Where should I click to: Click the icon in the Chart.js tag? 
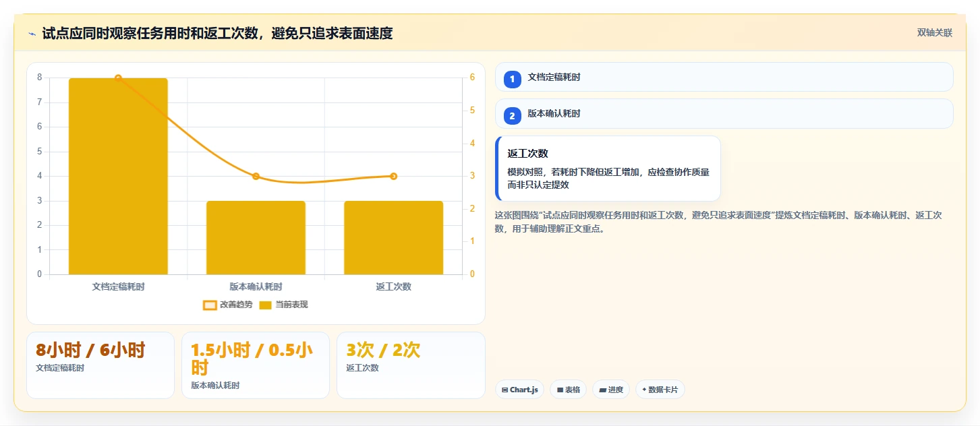point(505,390)
